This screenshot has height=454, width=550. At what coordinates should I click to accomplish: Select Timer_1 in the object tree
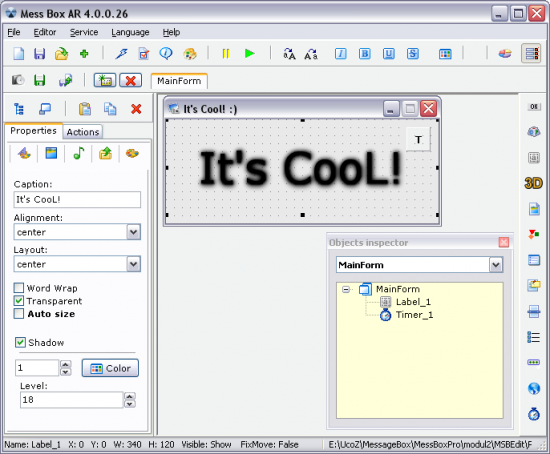(414, 315)
